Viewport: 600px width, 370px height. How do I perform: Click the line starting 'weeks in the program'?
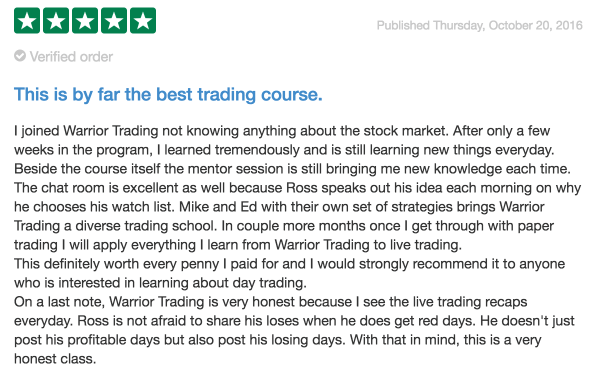coord(284,150)
